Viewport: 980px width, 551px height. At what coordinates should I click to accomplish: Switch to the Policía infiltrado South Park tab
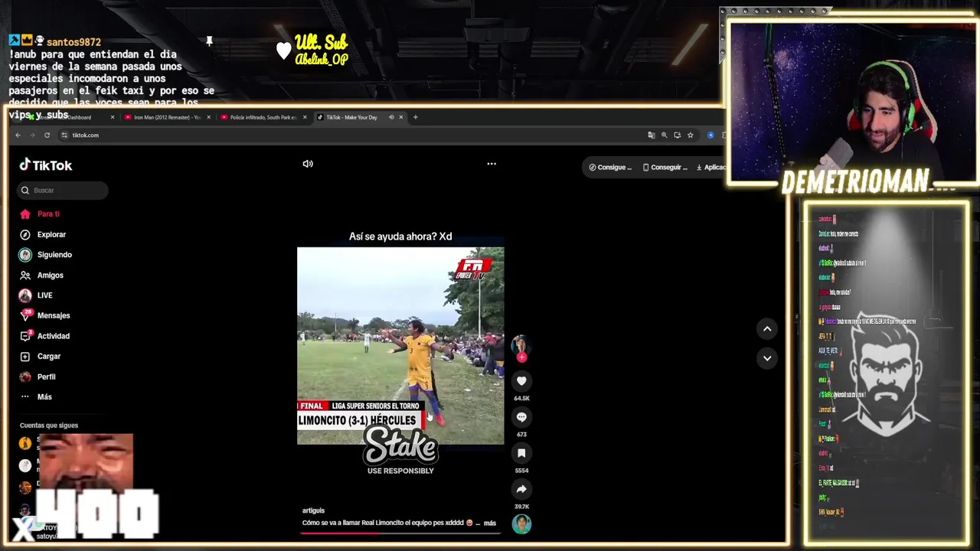[264, 117]
